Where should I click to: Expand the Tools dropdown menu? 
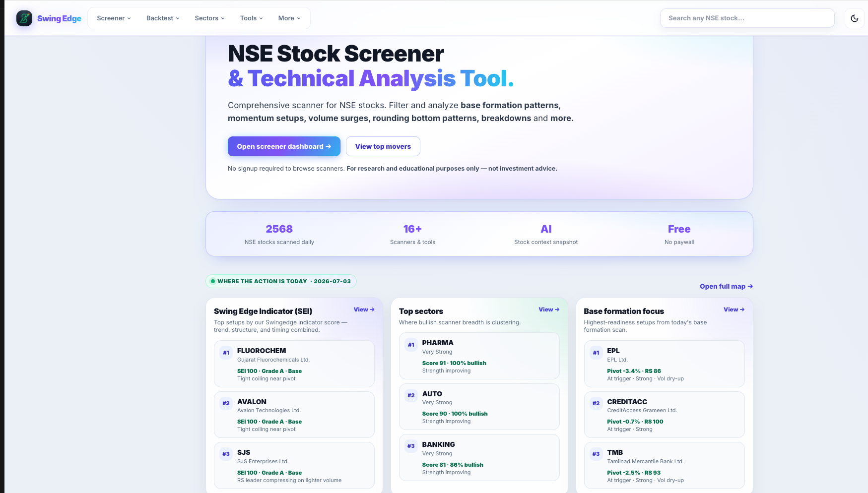click(x=251, y=18)
